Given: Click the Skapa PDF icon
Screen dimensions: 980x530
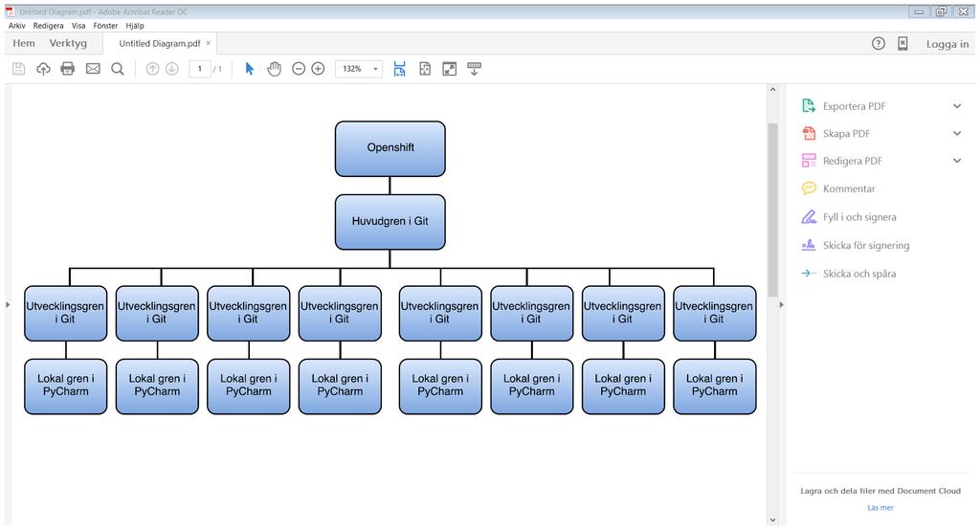Looking at the screenshot, I should [x=809, y=133].
